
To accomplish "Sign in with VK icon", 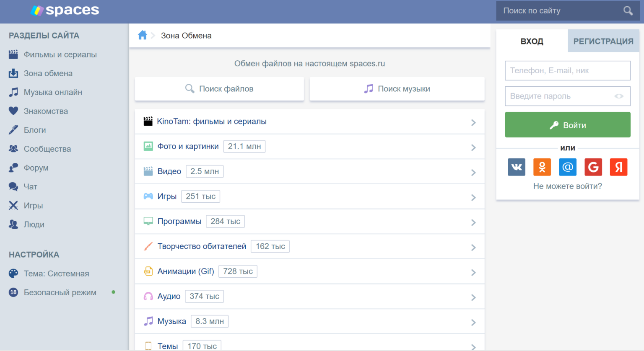I will 517,167.
